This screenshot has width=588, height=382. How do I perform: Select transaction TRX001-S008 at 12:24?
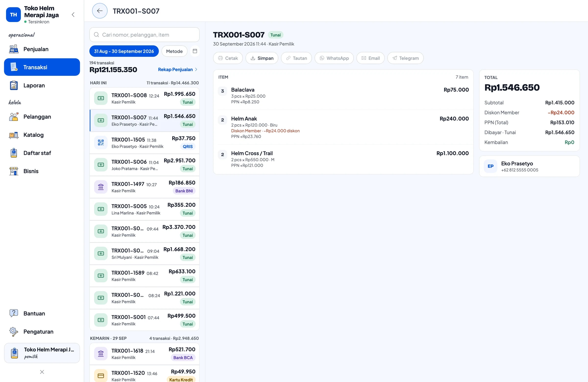(x=144, y=98)
